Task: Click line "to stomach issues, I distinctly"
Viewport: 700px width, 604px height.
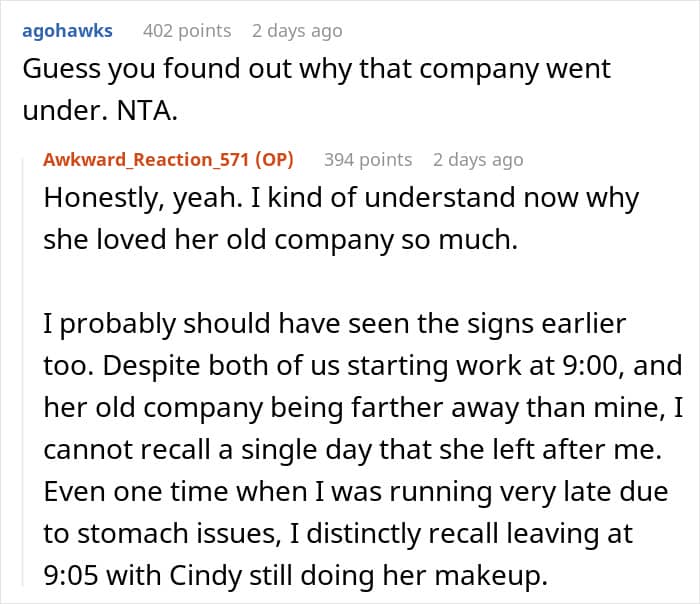Action: click(338, 534)
